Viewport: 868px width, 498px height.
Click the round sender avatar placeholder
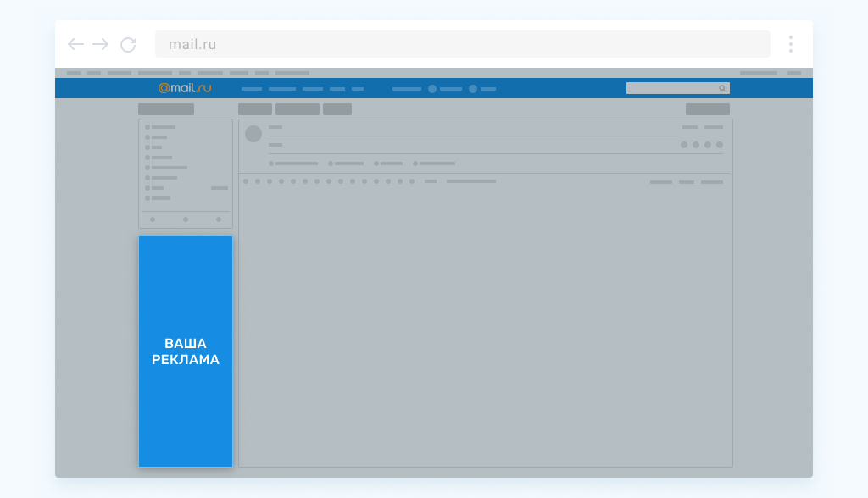pyautogui.click(x=253, y=134)
